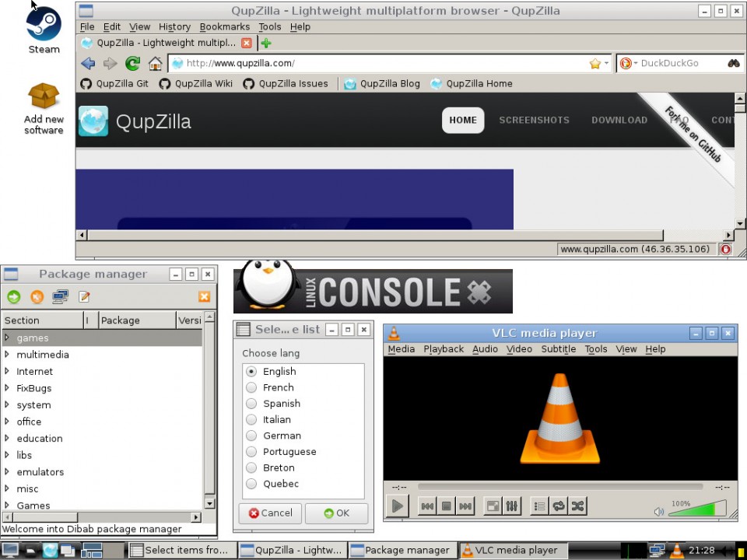Expand the education section in Package manager
The height and width of the screenshot is (560, 747).
point(7,438)
